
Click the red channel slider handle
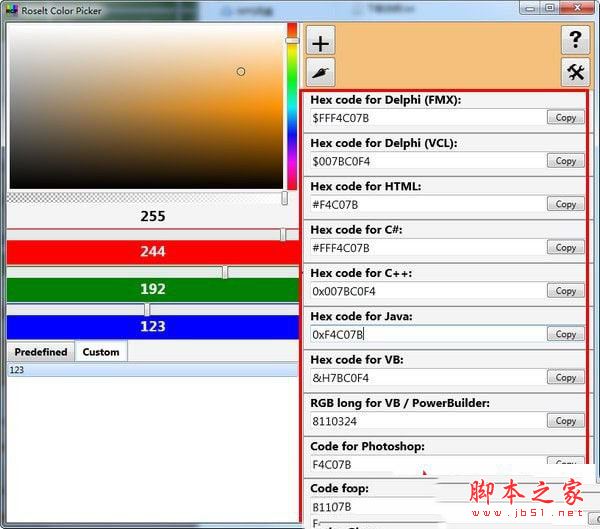click(x=283, y=234)
